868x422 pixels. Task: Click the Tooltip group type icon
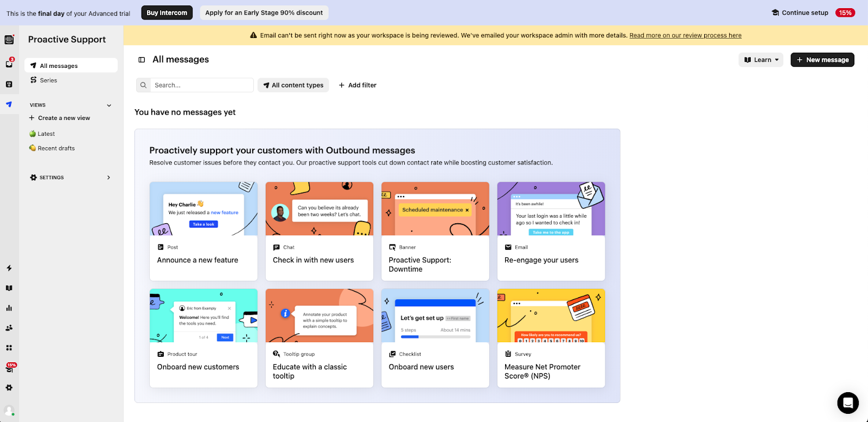[276, 354]
